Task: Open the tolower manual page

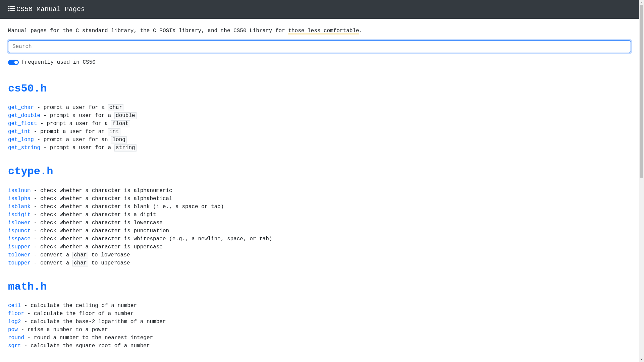Action: [x=19, y=255]
